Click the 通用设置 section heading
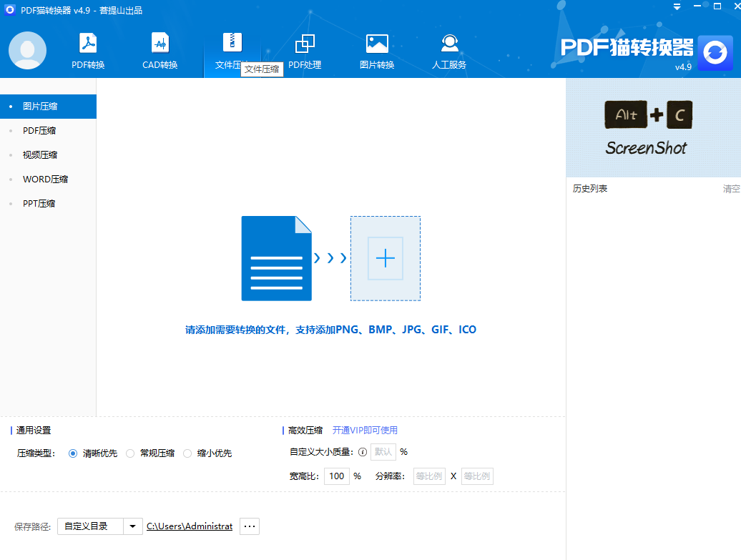The width and height of the screenshot is (741, 560). click(x=34, y=431)
